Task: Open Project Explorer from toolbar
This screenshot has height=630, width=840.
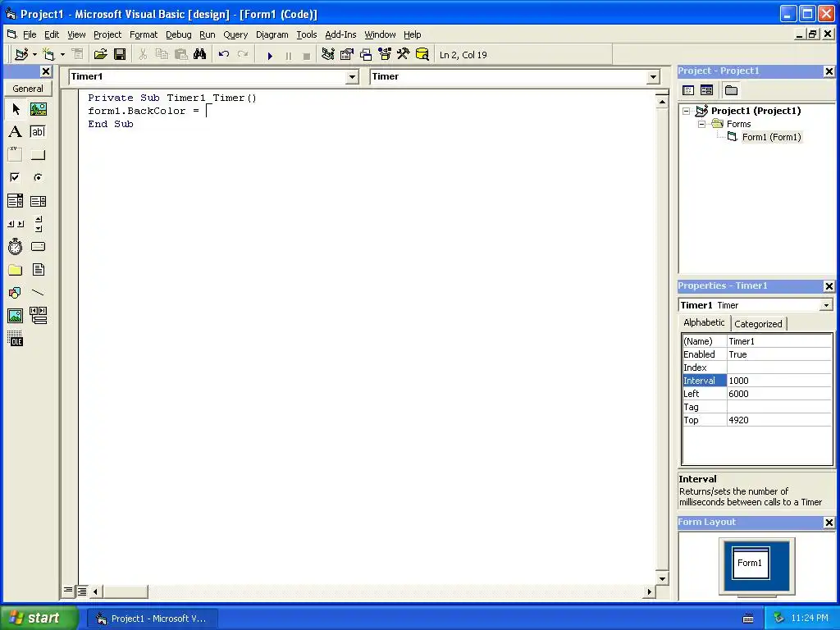Action: point(328,55)
